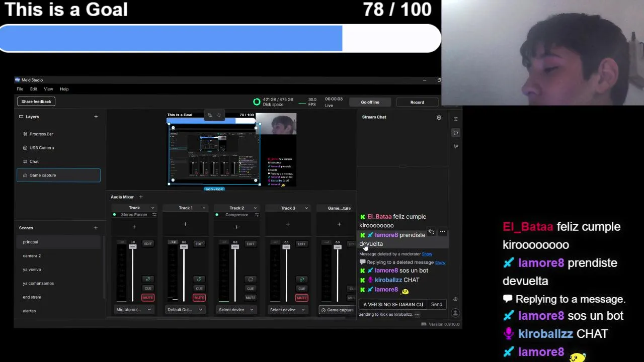Viewport: 644px width, 362px height.
Task: Unmute the first Track (Micrófono)
Action: [x=148, y=298]
